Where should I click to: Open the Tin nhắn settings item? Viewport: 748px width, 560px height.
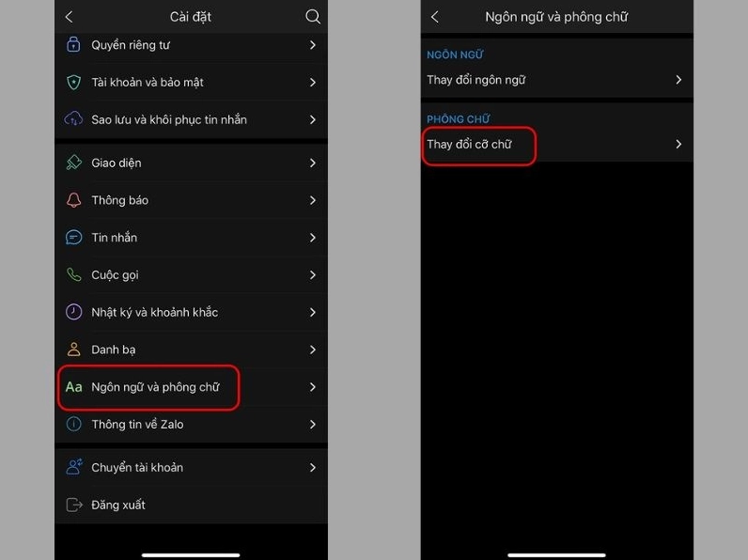(191, 238)
